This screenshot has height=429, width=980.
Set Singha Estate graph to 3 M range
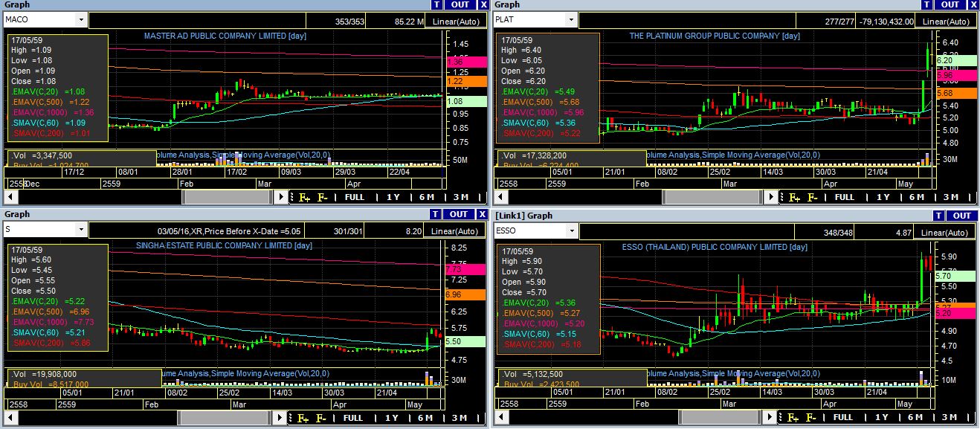tap(461, 418)
